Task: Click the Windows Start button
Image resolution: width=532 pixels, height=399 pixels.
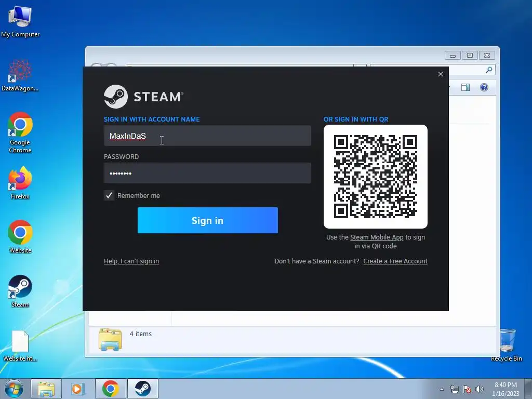Action: 14,389
